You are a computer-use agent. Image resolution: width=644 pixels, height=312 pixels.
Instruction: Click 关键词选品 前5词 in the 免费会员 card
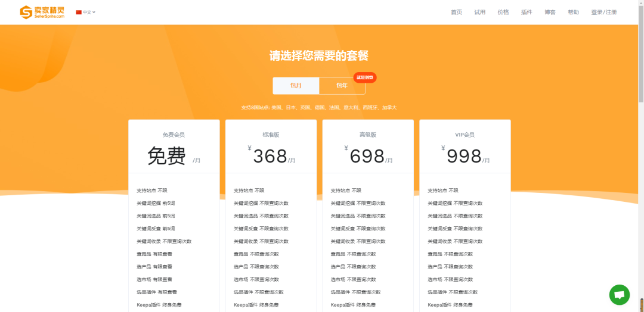(156, 216)
